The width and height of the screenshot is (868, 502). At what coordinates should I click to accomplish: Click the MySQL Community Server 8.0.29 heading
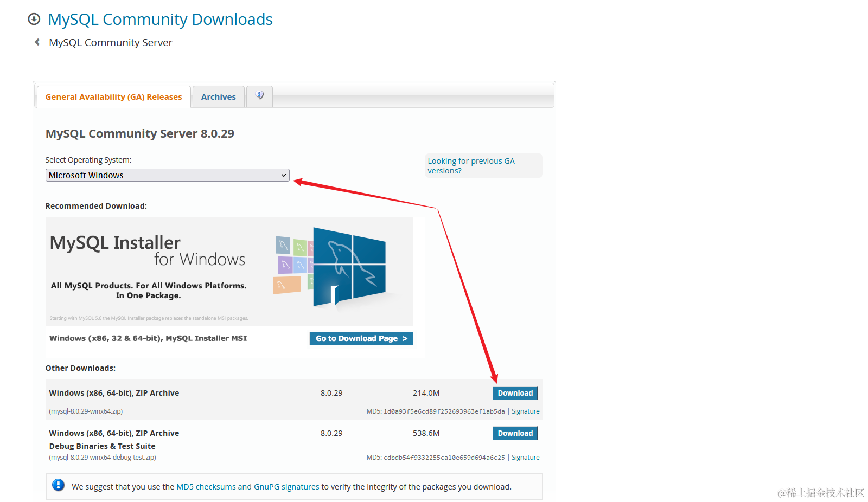coord(140,133)
